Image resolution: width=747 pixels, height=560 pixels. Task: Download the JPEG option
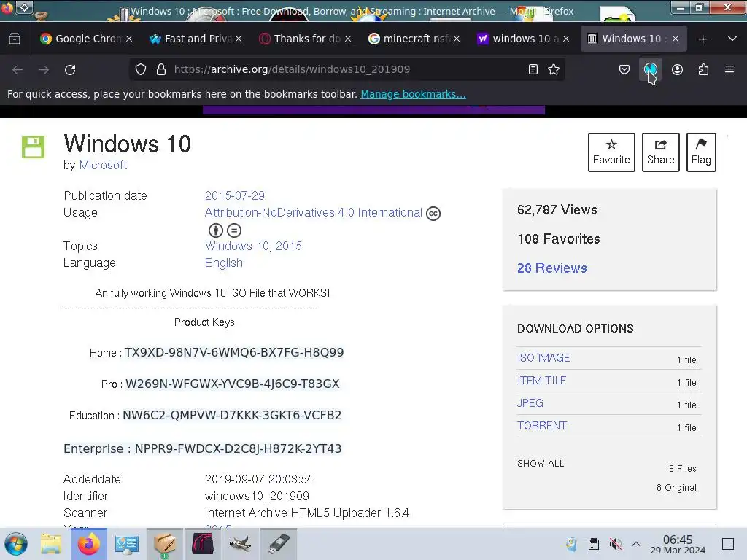530,403
